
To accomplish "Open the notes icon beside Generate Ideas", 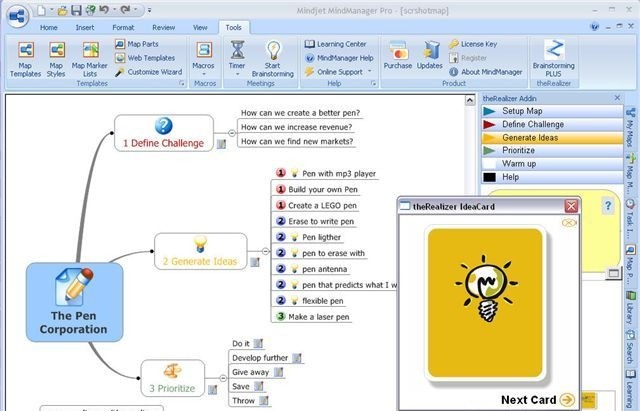I will tap(255, 262).
